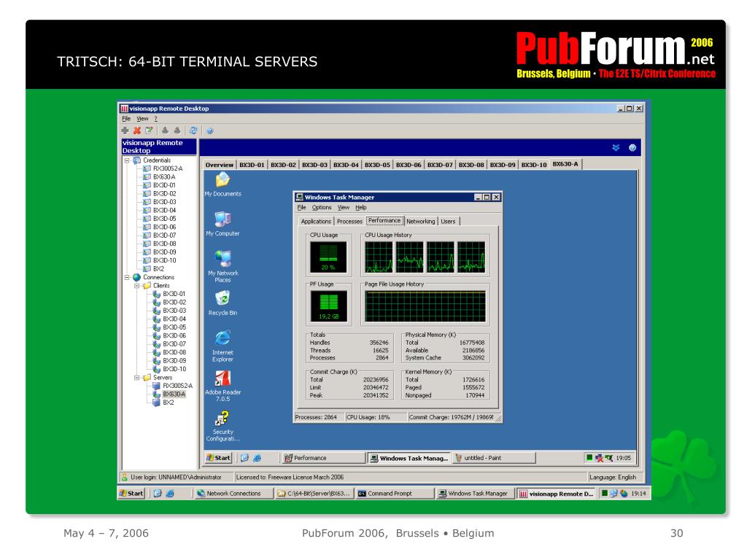Open Task Manager Options menu
This screenshot has width=747, height=560.
(322, 208)
